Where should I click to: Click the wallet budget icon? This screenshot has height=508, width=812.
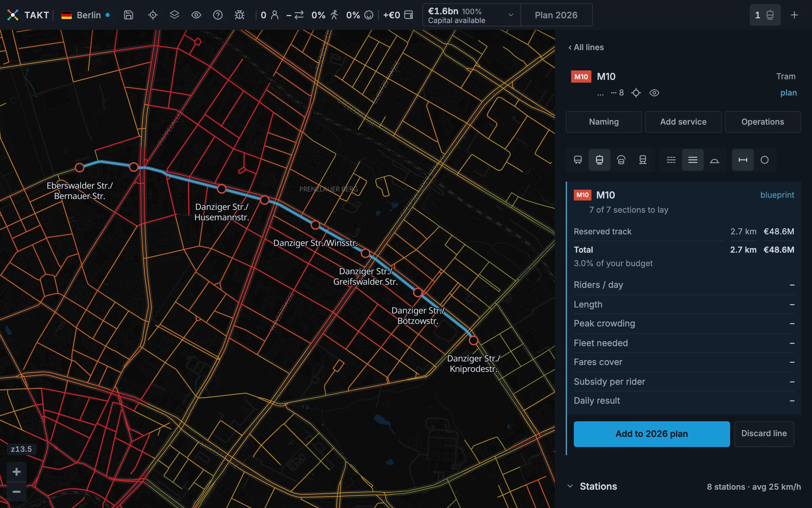409,15
